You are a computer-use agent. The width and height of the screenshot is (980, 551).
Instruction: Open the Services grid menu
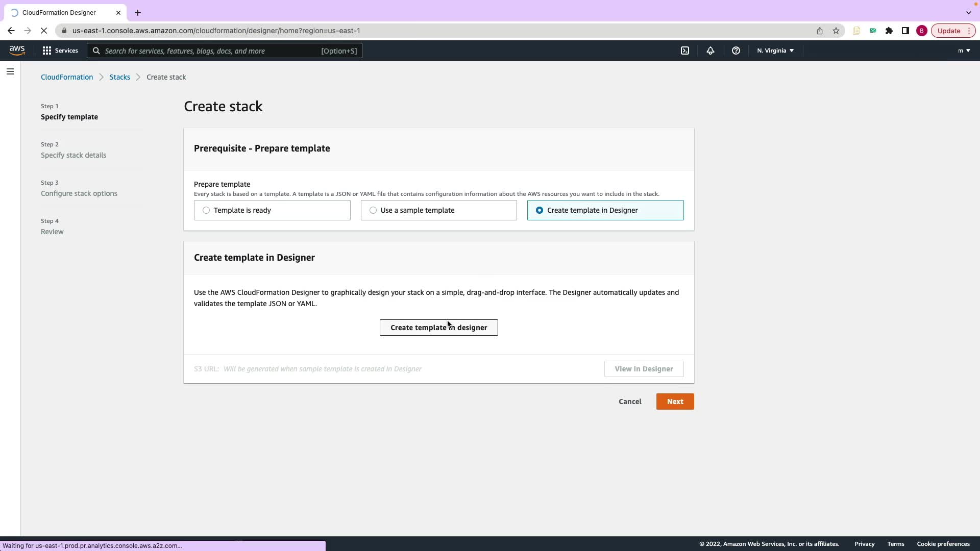click(60, 51)
